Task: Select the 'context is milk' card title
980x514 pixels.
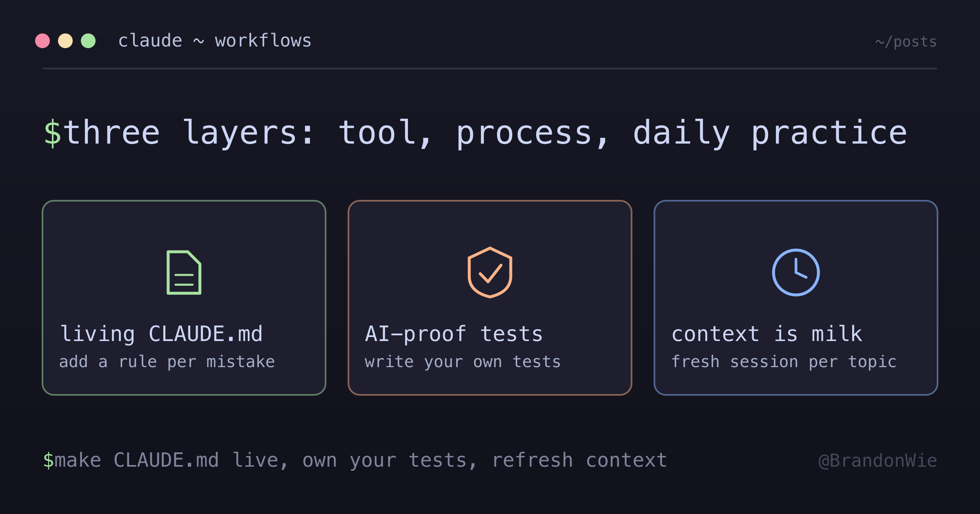Action: (767, 334)
